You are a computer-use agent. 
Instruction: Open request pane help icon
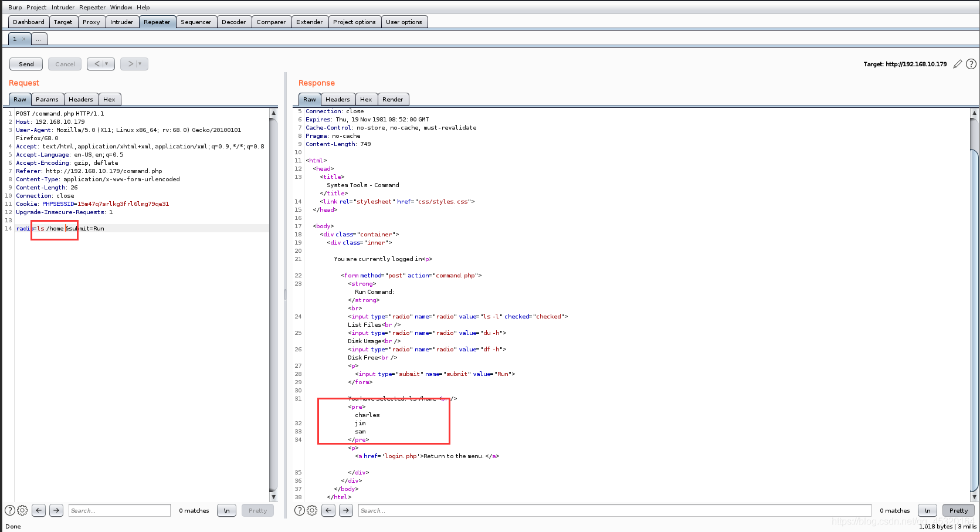pos(10,510)
